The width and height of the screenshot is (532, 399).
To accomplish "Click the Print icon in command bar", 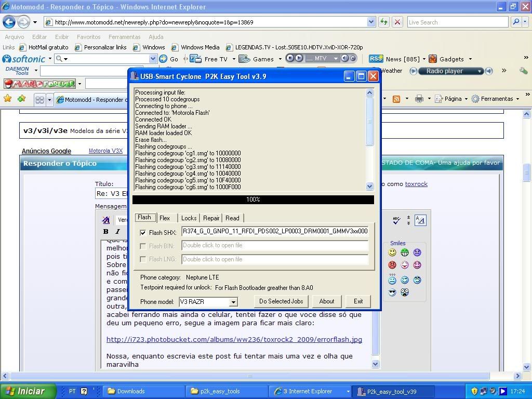I will (x=419, y=99).
